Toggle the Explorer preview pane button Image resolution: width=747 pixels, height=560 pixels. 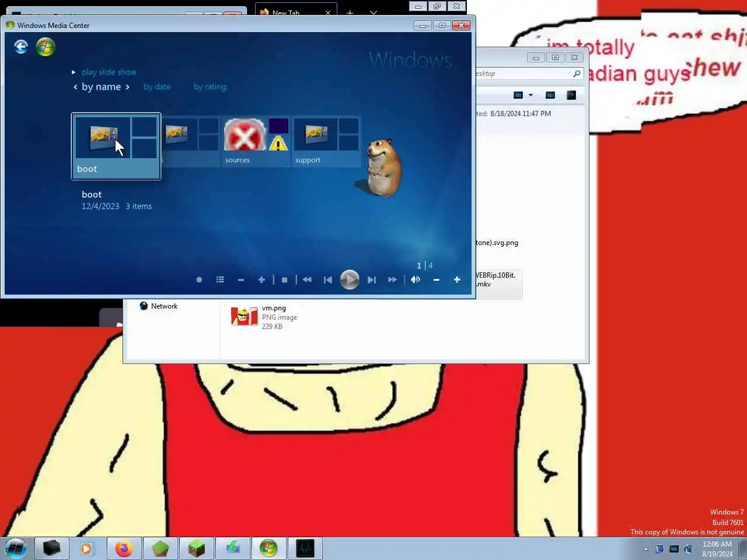(550, 95)
